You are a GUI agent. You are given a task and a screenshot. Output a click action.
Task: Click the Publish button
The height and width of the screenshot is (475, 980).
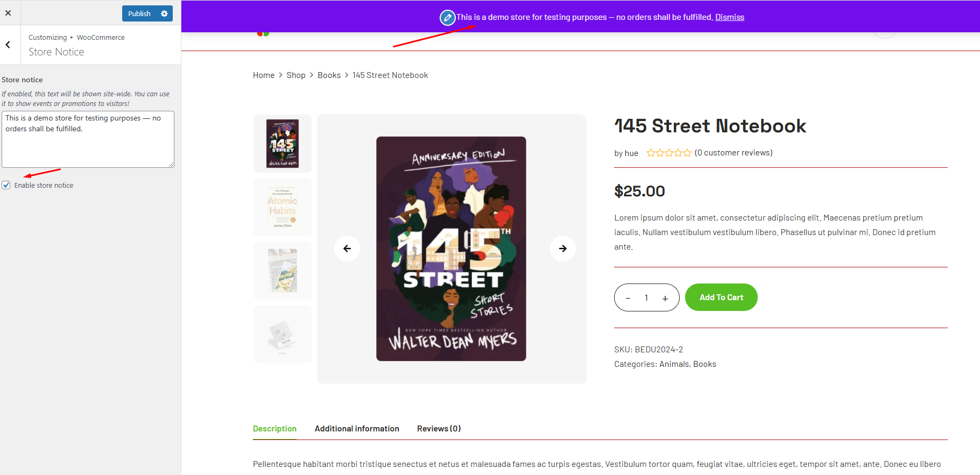(x=139, y=13)
